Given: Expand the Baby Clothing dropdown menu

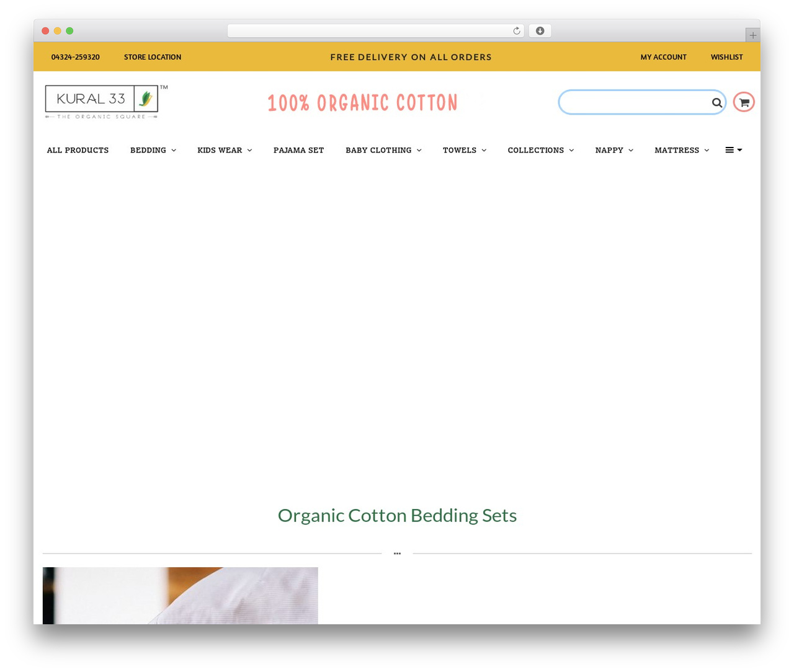Looking at the screenshot, I should click(383, 150).
